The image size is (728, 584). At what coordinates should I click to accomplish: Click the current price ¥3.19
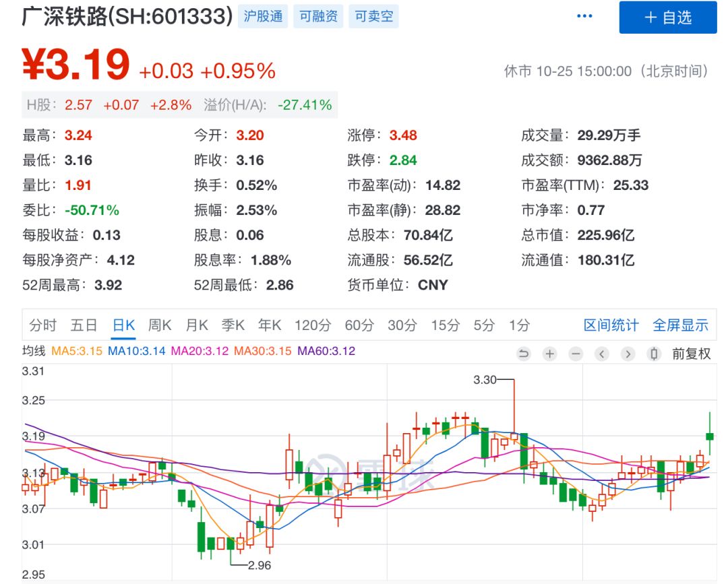(x=75, y=65)
